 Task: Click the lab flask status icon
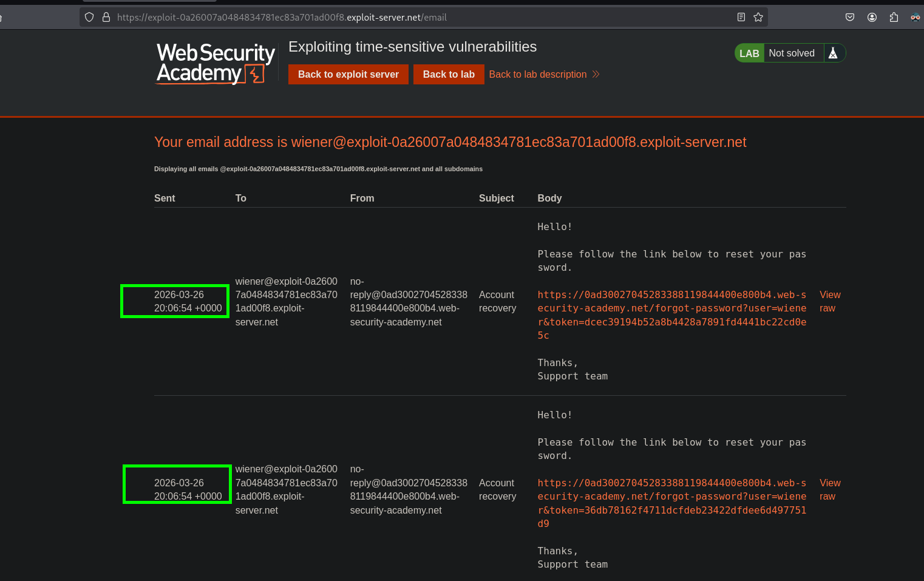pyautogui.click(x=833, y=53)
